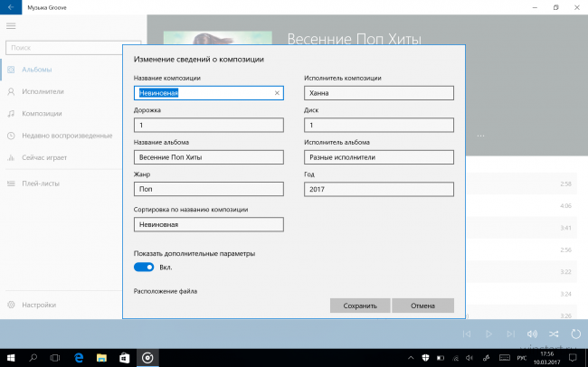Image resolution: width=588 pixels, height=367 pixels.
Task: Toggle shuffle playback icon
Action: point(554,334)
